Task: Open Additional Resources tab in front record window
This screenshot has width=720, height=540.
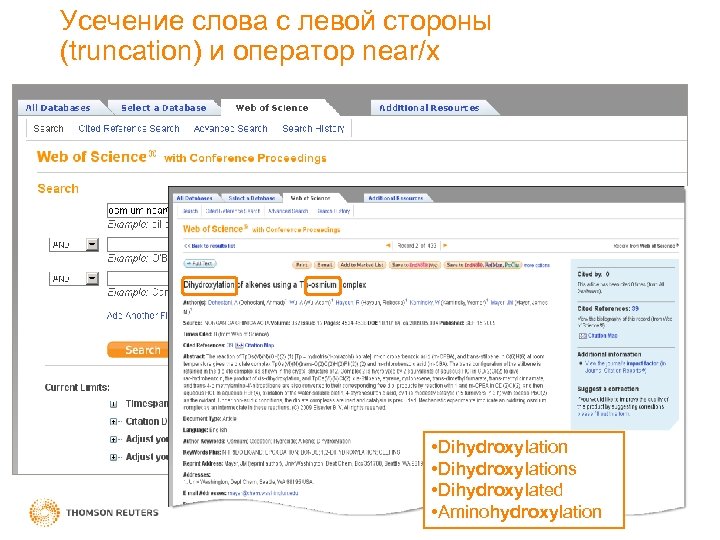Action: (395, 198)
